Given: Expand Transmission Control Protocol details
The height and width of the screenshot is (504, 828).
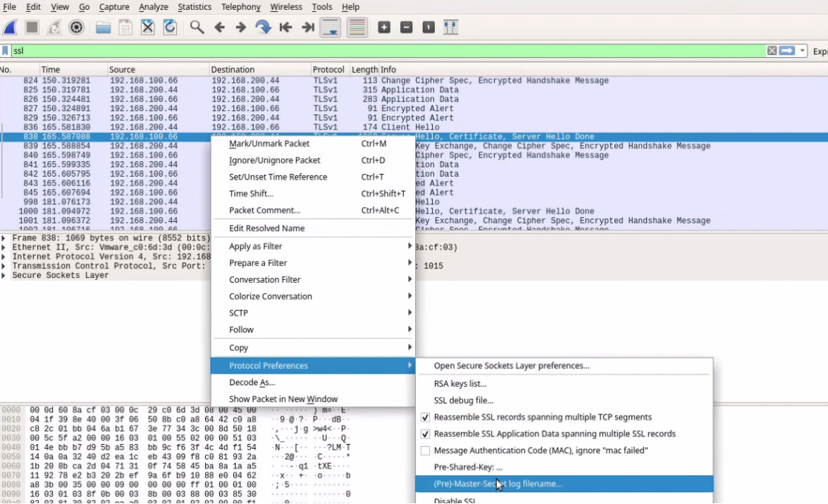Looking at the screenshot, I should coord(4,266).
